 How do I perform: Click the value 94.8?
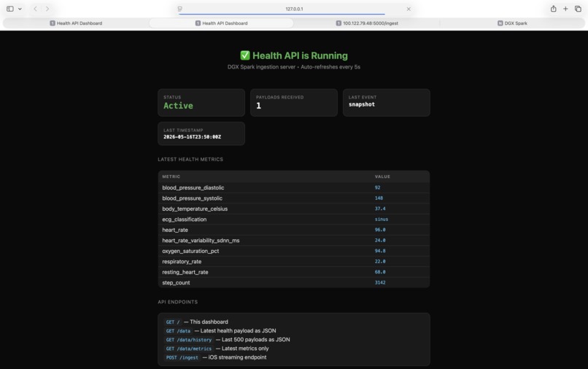[x=380, y=251]
